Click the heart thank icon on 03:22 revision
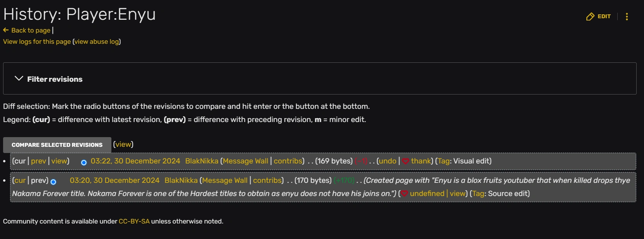The height and width of the screenshot is (239, 644). (x=405, y=161)
